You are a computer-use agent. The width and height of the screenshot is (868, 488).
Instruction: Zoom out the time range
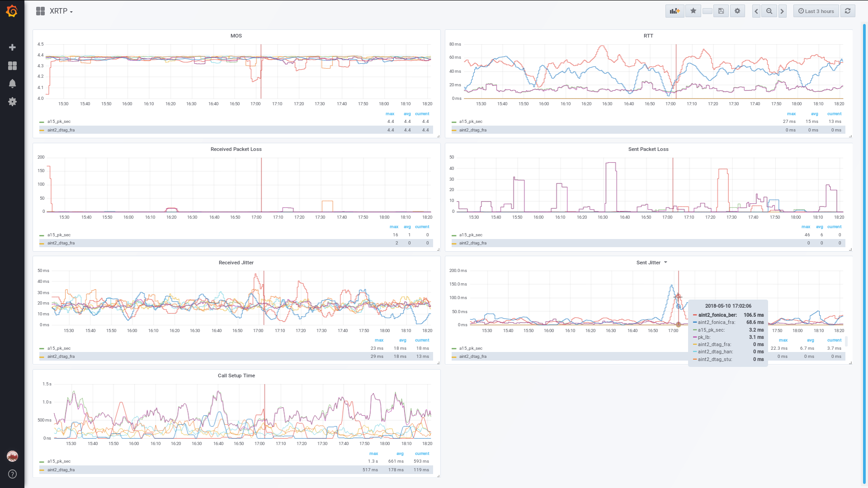tap(769, 11)
